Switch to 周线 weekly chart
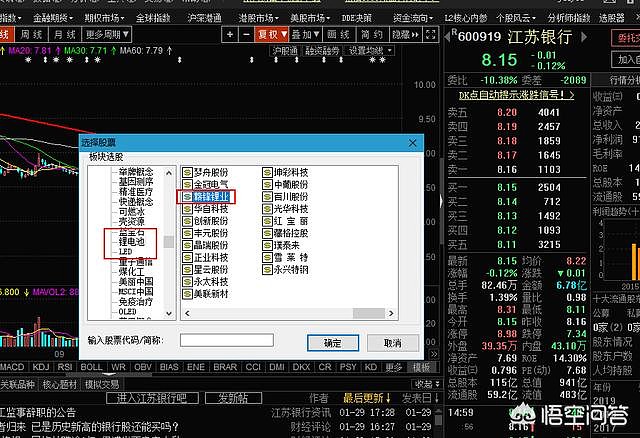 (x=31, y=35)
